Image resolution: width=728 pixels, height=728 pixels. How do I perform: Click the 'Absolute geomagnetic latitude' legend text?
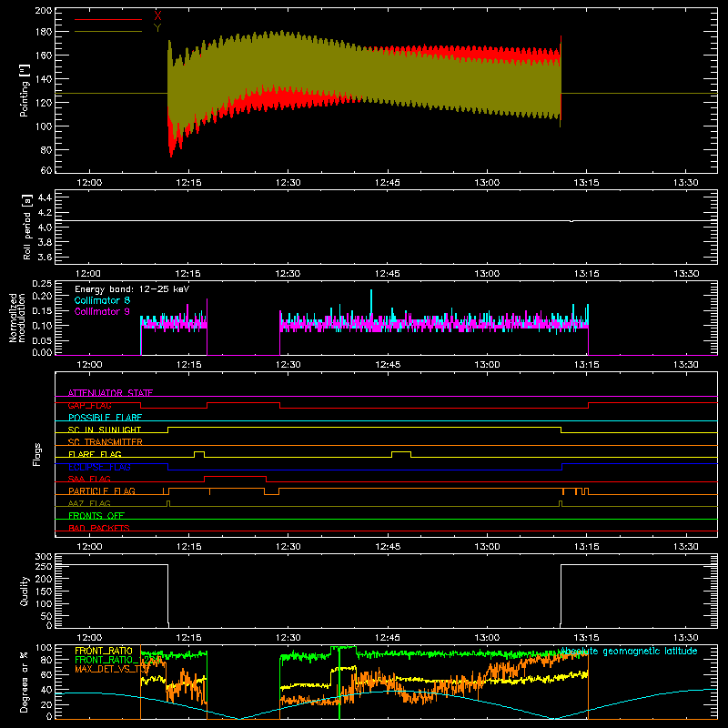tap(628, 651)
